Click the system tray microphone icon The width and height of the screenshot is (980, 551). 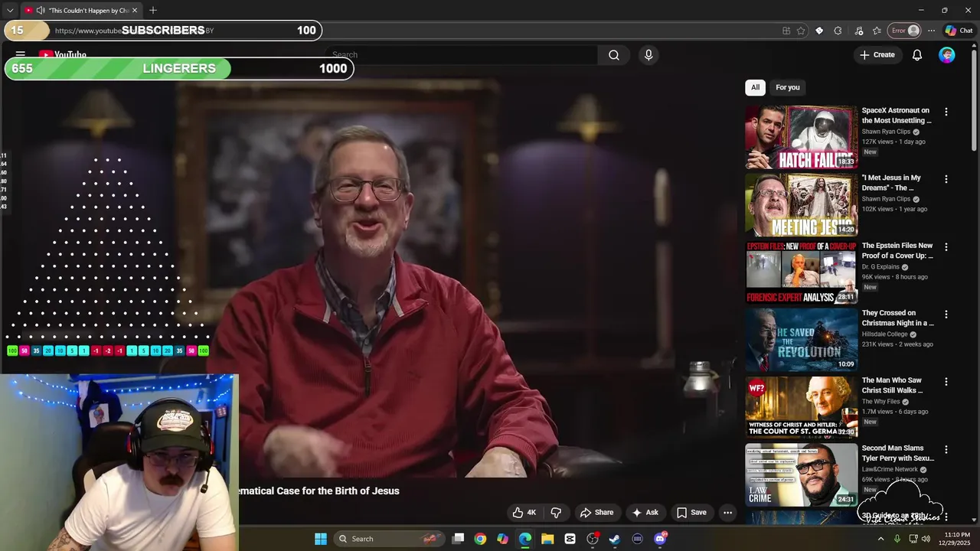(897, 539)
